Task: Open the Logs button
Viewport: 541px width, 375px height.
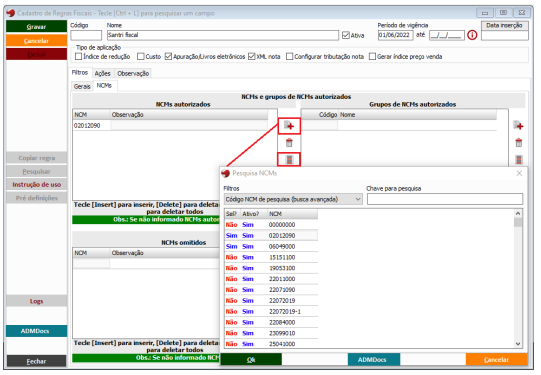Action: 37,301
